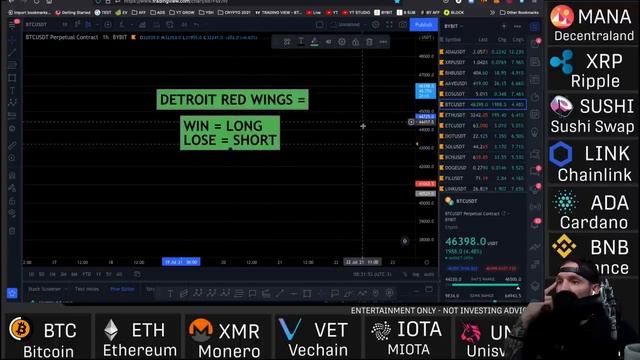This screenshot has width=640, height=360.
Task: Add symbol with watchlist plus icon
Action: click(x=504, y=26)
